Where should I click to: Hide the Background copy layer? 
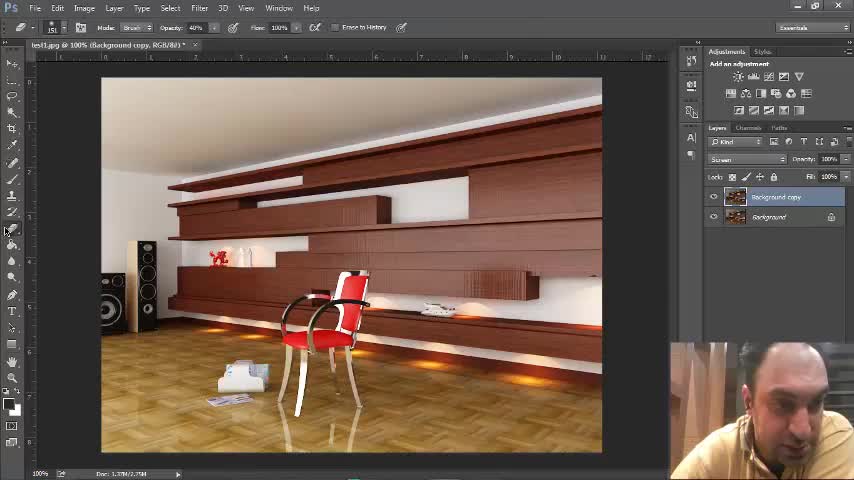click(x=713, y=197)
